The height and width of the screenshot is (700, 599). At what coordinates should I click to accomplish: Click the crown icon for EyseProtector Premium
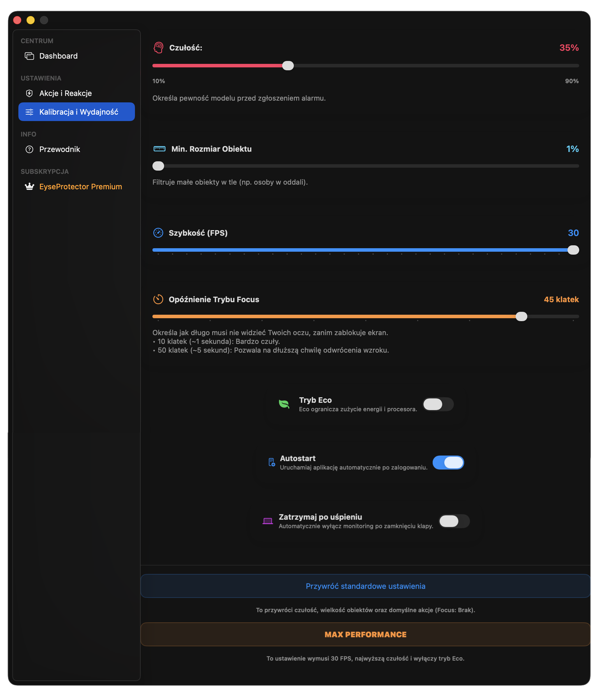pos(29,186)
